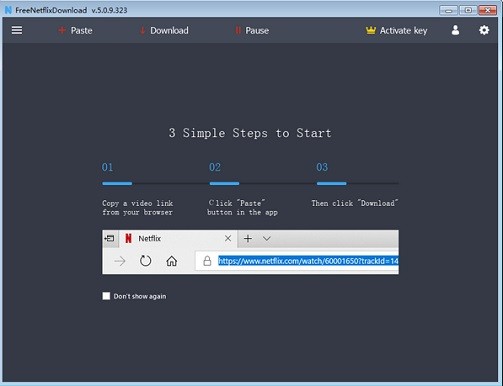Click the Paste button
This screenshot has height=386, width=503.
click(75, 30)
